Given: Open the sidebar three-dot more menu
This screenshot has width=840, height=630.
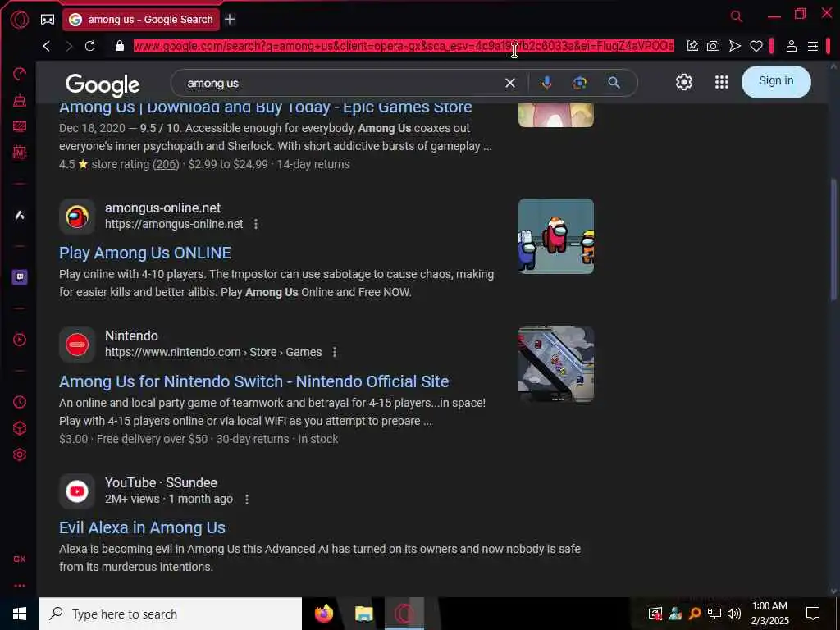Looking at the screenshot, I should (20, 586).
